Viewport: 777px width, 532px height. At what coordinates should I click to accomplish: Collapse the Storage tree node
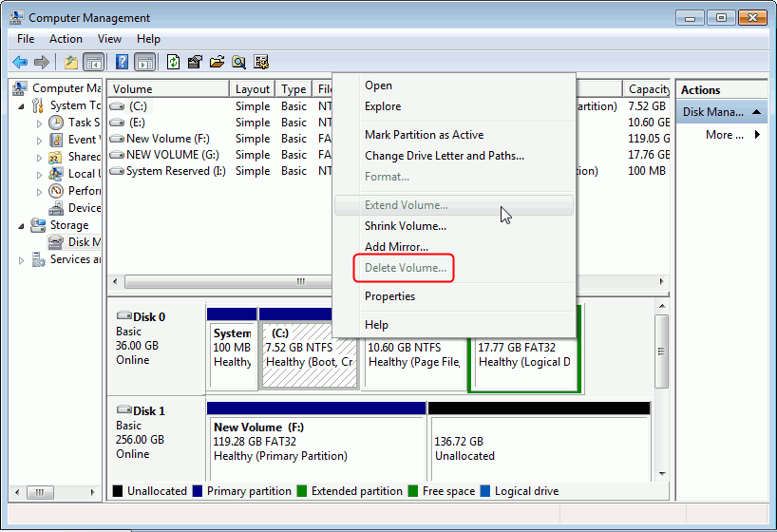pos(21,226)
